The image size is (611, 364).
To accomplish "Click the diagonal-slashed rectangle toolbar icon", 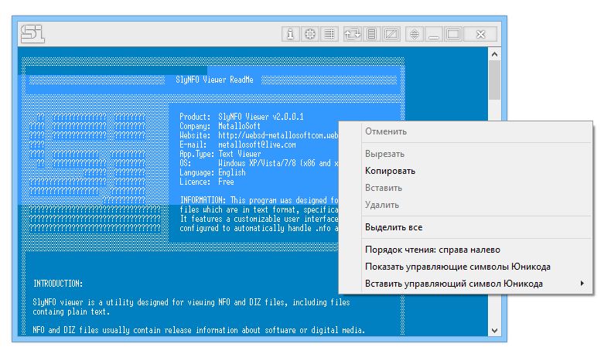I will pos(391,34).
